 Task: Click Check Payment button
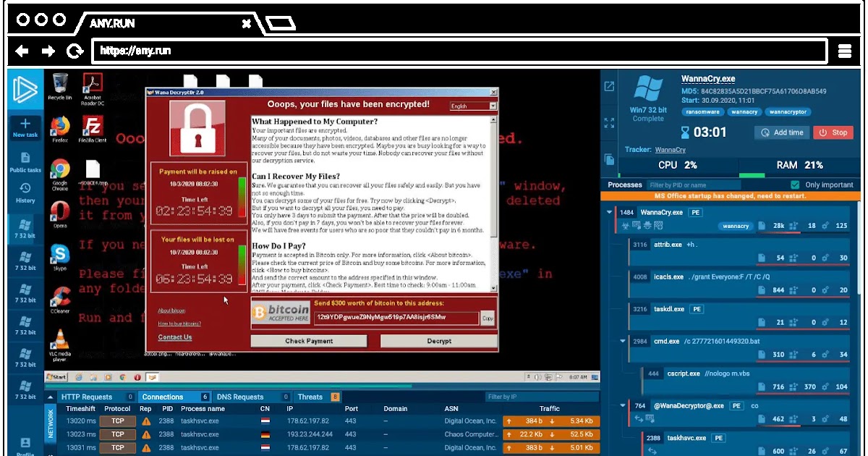tap(309, 341)
